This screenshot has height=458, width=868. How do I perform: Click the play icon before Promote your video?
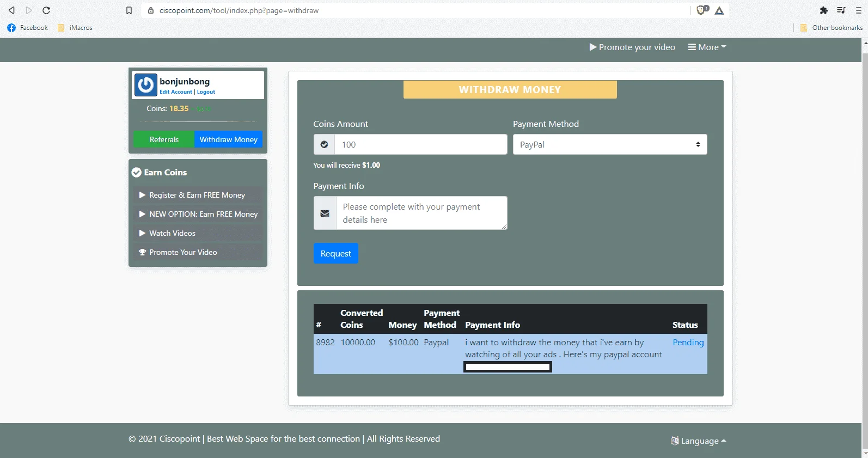593,47
